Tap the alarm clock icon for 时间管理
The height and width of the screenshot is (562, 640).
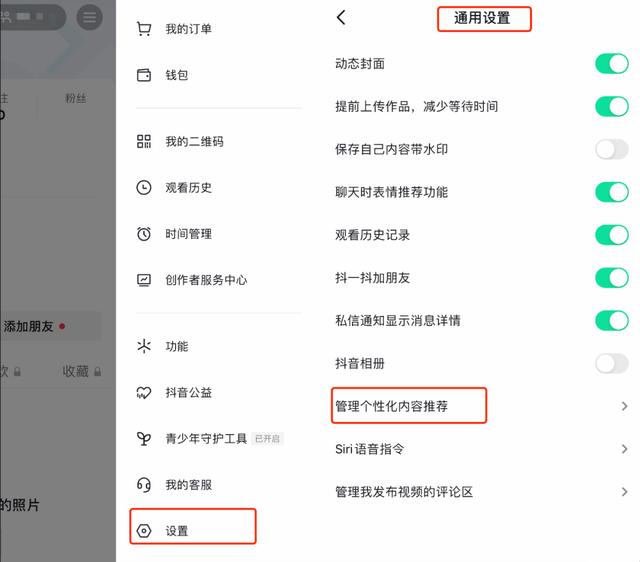(x=144, y=234)
